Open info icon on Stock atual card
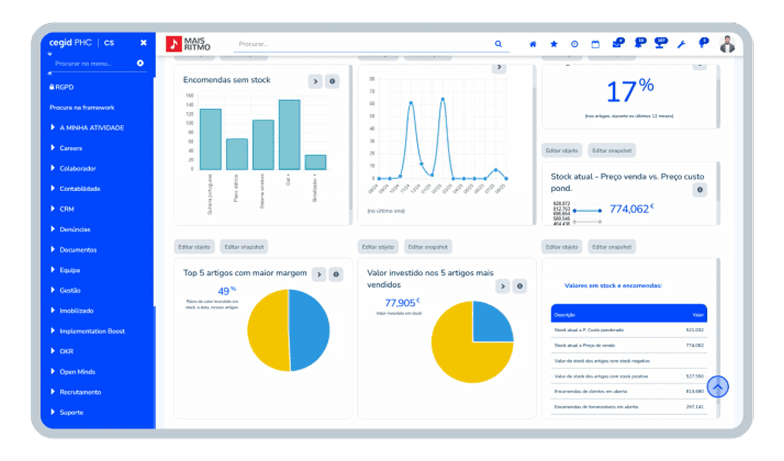Viewport: 784px width, 461px height. click(700, 190)
